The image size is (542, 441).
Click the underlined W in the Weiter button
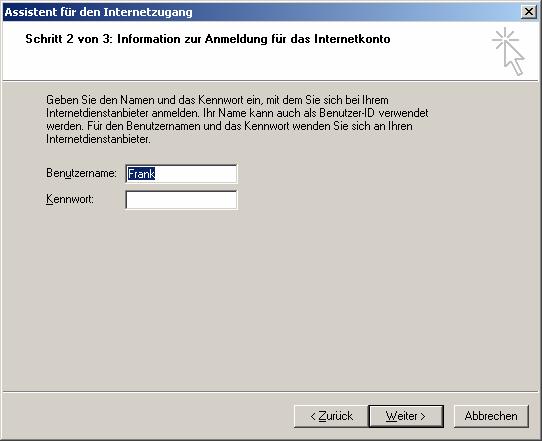pyautogui.click(x=390, y=416)
